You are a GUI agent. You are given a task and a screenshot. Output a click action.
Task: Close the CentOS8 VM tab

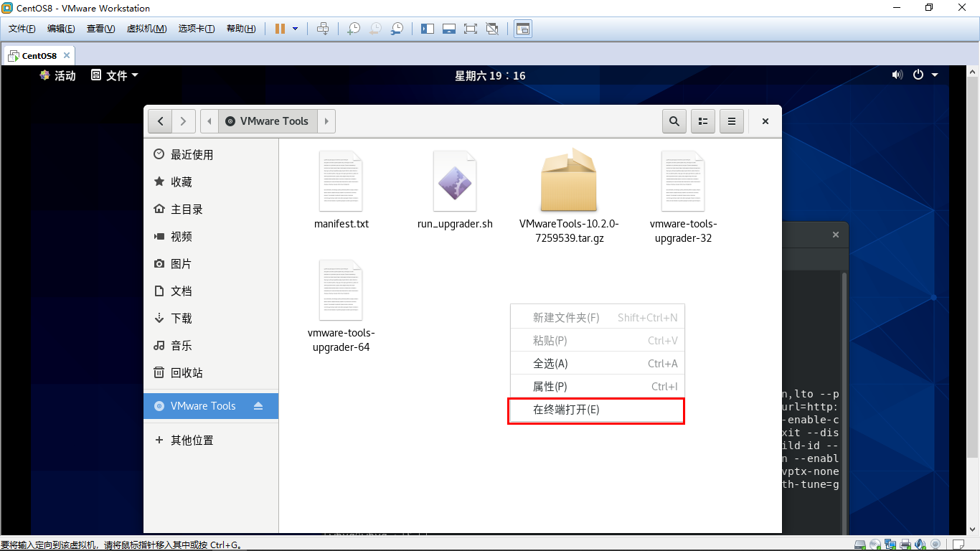click(67, 55)
